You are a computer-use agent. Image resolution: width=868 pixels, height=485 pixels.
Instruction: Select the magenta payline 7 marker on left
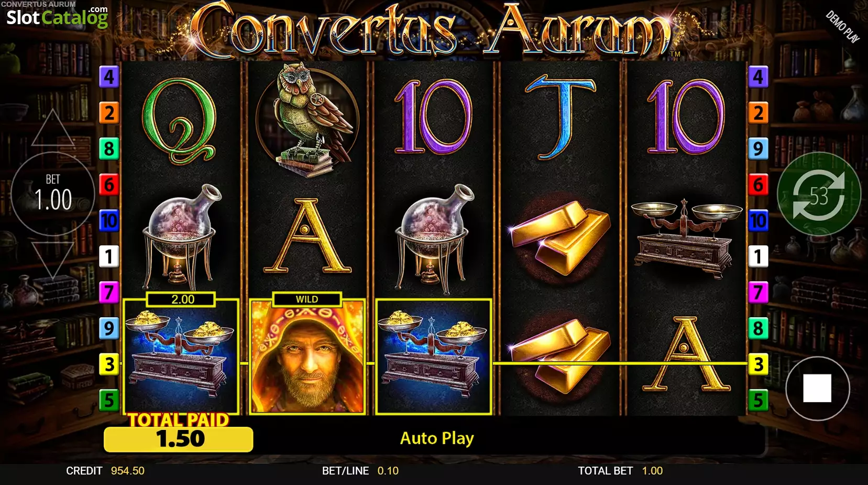pyautogui.click(x=109, y=292)
